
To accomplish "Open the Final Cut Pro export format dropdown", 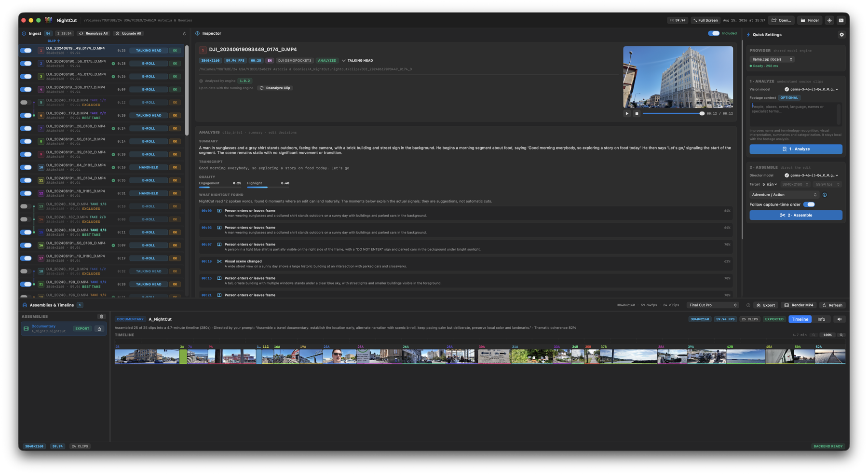I will coord(713,305).
